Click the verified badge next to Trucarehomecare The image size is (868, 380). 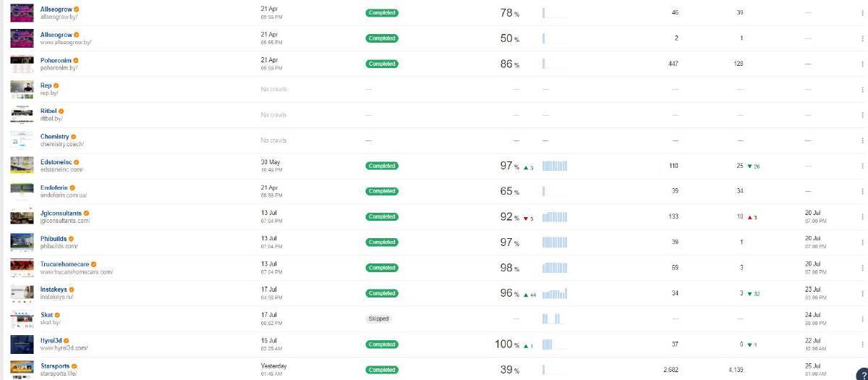pos(94,264)
